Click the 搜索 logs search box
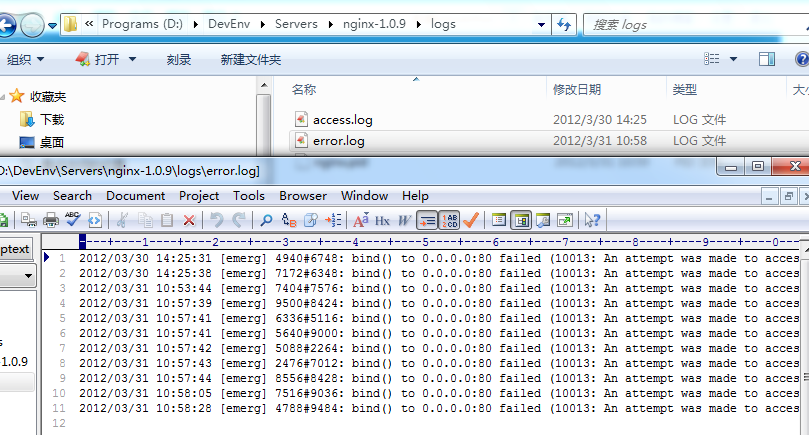Image resolution: width=809 pixels, height=435 pixels. pos(697,25)
